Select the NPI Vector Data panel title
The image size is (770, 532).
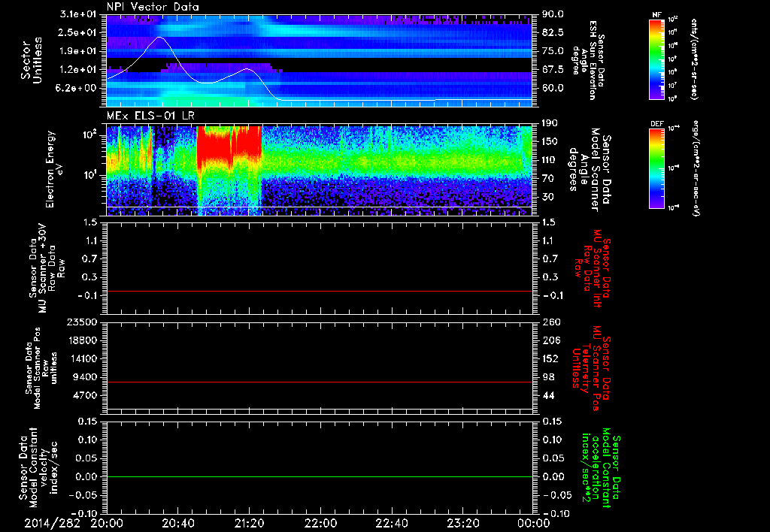(153, 7)
